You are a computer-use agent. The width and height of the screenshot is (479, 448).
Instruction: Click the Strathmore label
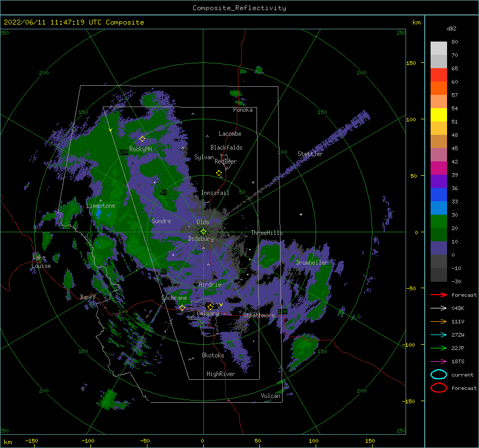tap(259, 315)
